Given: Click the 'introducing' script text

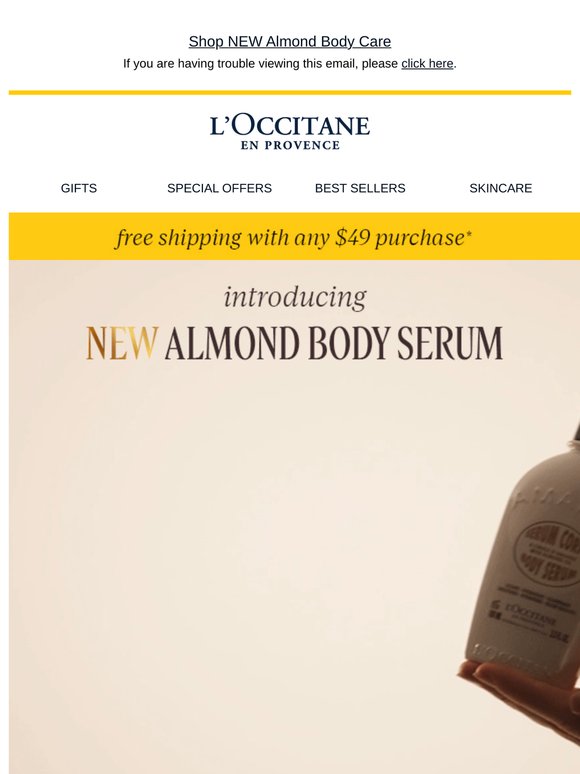Looking at the screenshot, I should tap(295, 298).
